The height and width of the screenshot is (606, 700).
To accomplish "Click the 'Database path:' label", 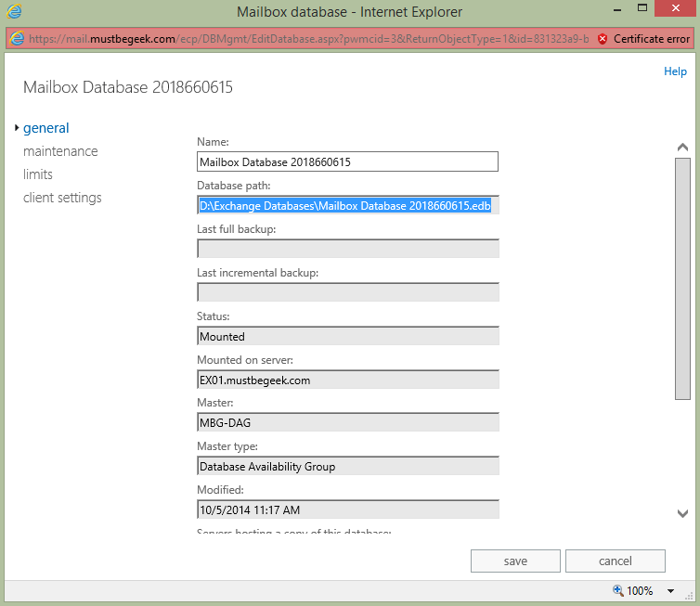I will pos(233,186).
